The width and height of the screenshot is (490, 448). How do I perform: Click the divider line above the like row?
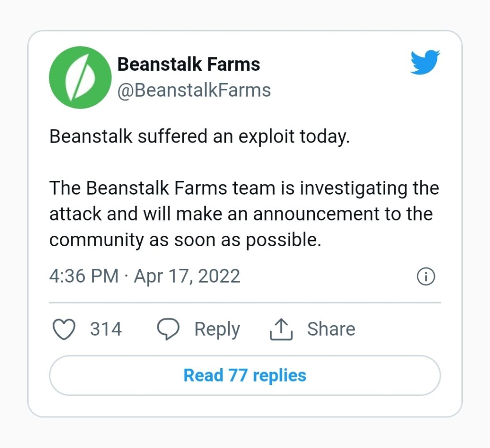pyautogui.click(x=245, y=303)
